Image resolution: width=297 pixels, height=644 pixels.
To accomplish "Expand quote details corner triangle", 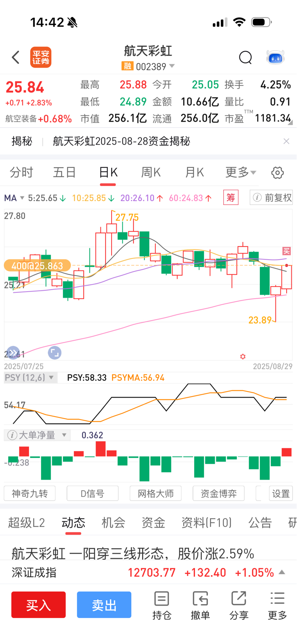I will coord(290,123).
